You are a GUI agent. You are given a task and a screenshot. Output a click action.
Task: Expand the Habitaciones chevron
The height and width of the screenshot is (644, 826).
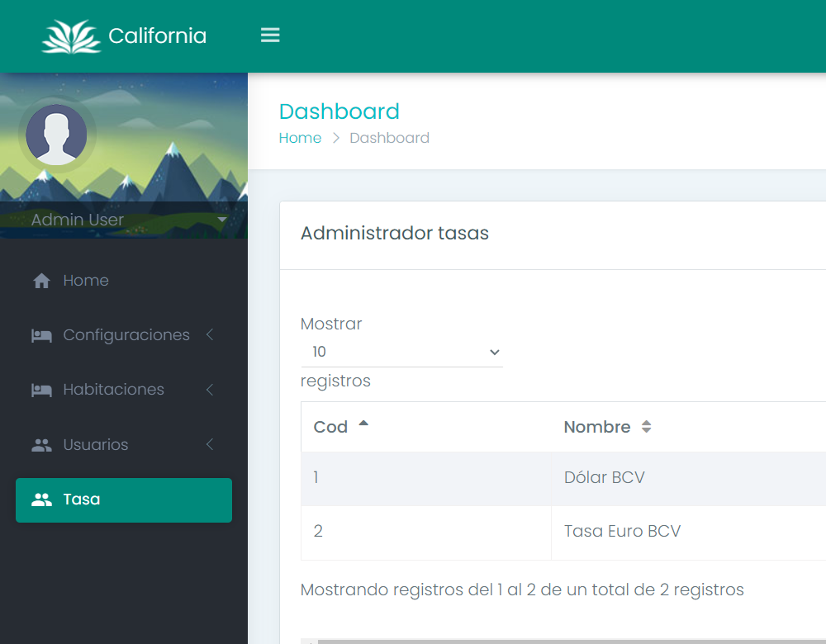pos(210,390)
